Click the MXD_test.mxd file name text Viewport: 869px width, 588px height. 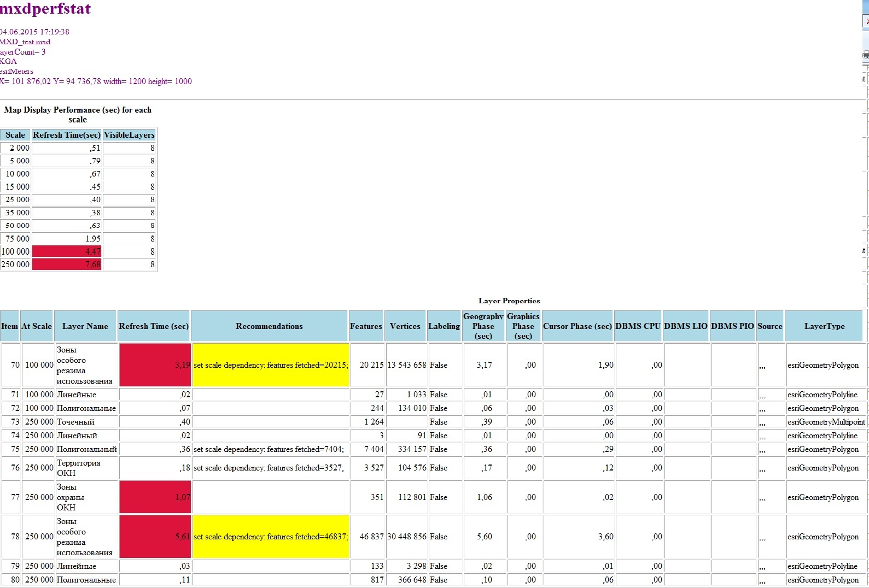pos(25,42)
